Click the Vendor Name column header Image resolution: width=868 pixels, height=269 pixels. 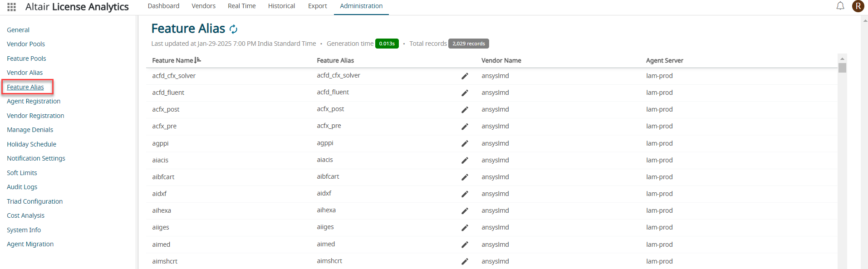(501, 60)
